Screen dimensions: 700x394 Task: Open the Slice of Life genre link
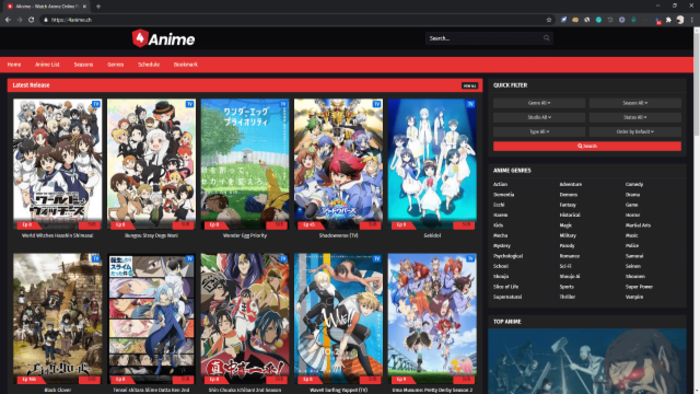pyautogui.click(x=506, y=286)
